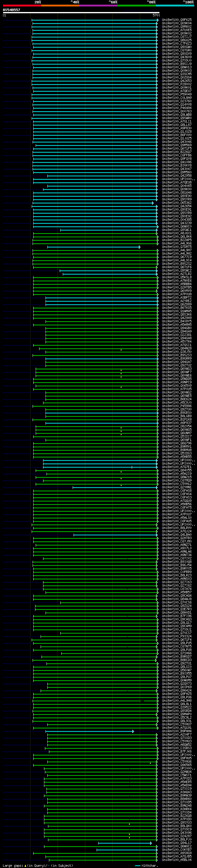Click the alignment bar for UniRef100_Q7DMT5
Image resolution: width=197 pixels, height=868 pixels.
[x=94, y=247]
